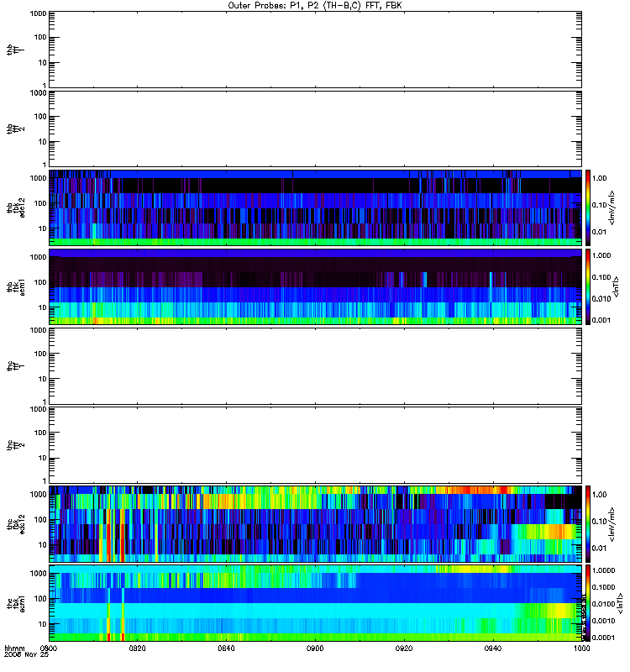The height and width of the screenshot is (672, 630).
Task: Click the '1.0000' colorbar tick value
Action: coord(603,570)
